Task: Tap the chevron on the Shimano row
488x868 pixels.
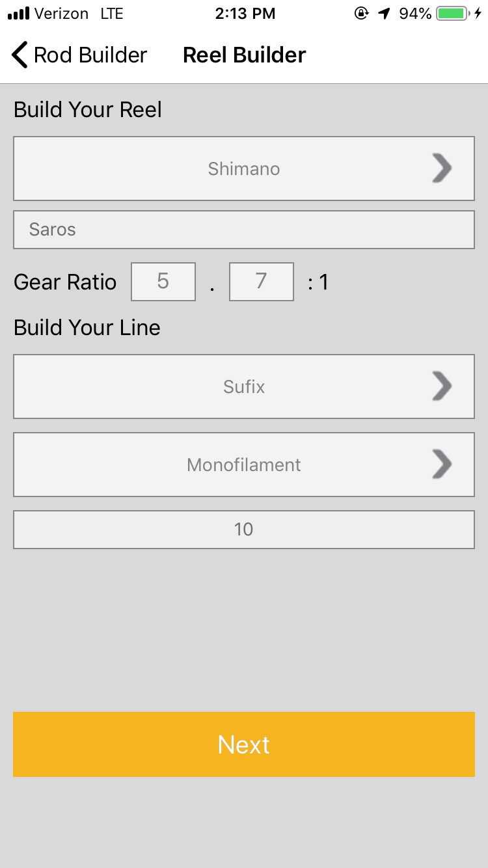Action: [x=442, y=169]
